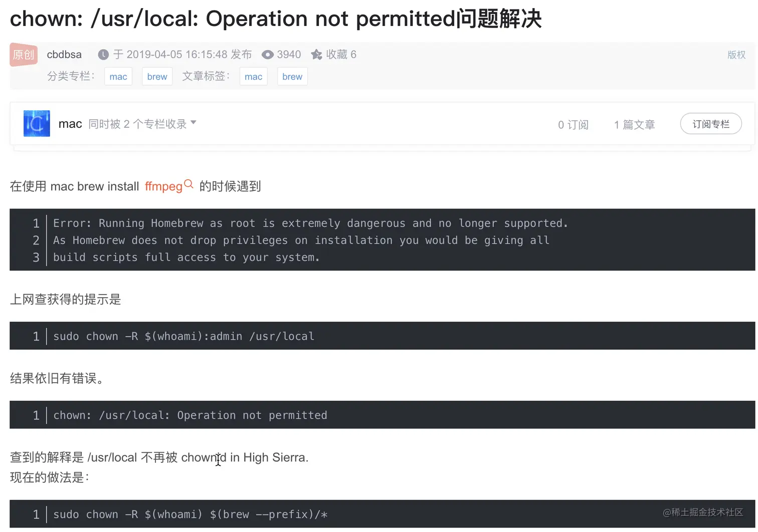Click the mac column thumbnail image

tap(37, 124)
